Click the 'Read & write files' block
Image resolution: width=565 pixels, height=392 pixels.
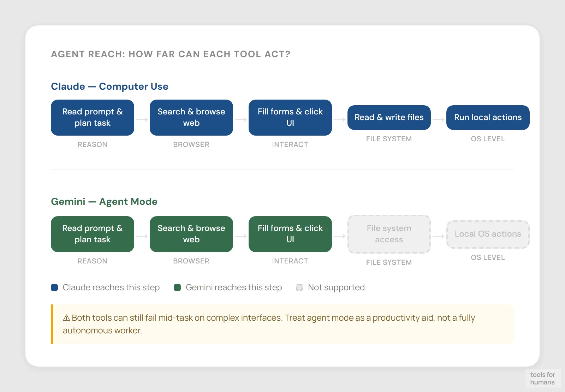[x=389, y=118]
